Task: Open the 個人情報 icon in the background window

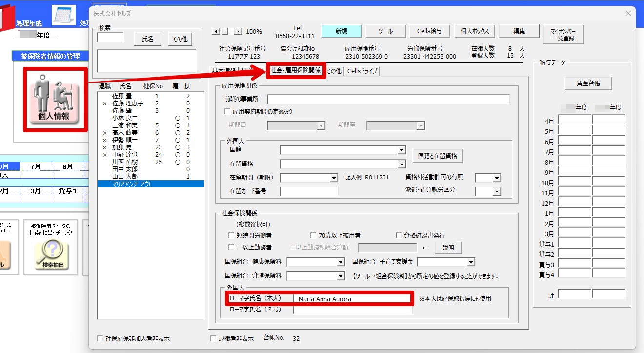Action: coord(55,100)
